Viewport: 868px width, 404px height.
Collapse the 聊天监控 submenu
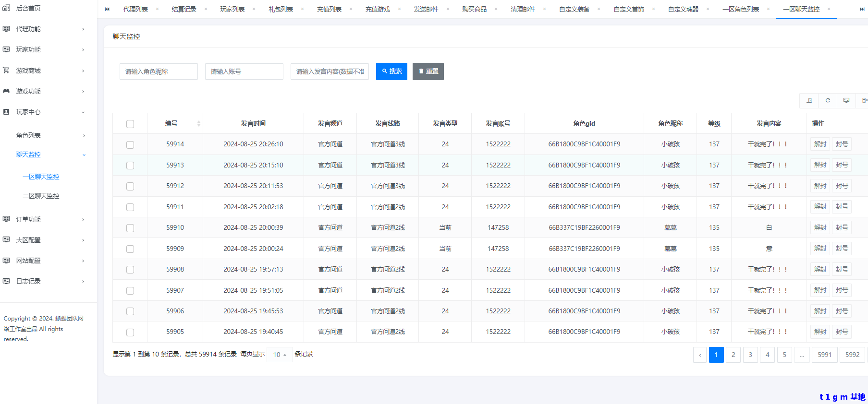pos(84,155)
